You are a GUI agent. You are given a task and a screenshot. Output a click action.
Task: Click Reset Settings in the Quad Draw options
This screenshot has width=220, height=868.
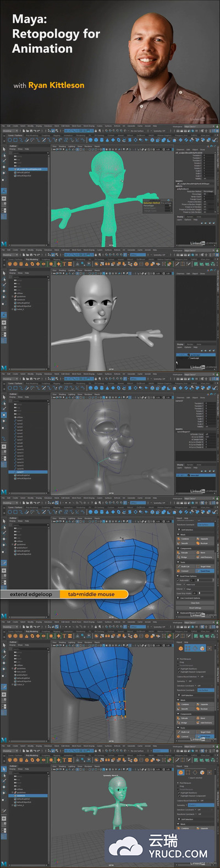click(x=195, y=608)
